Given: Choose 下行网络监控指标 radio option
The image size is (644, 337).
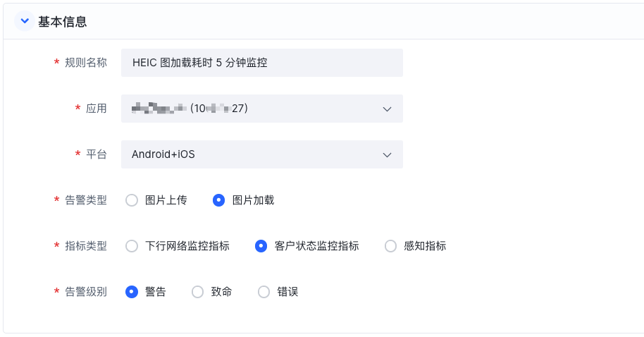Looking at the screenshot, I should click(132, 246).
